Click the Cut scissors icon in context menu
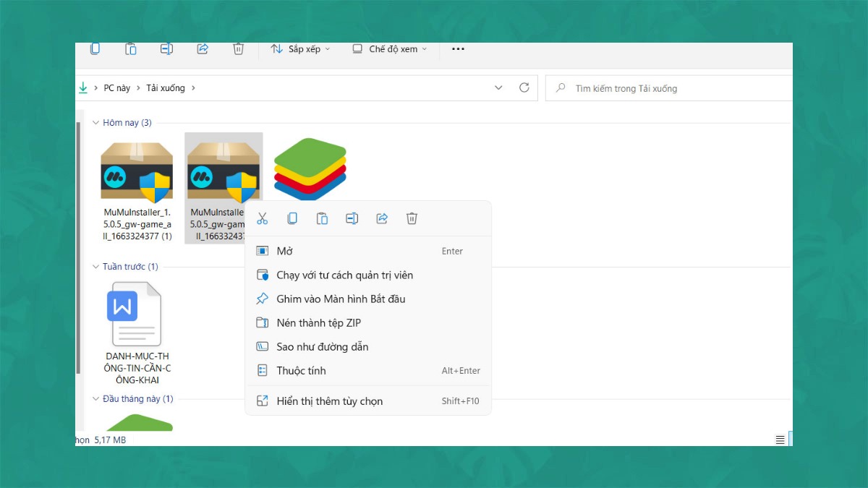This screenshot has height=488, width=868. [x=262, y=218]
